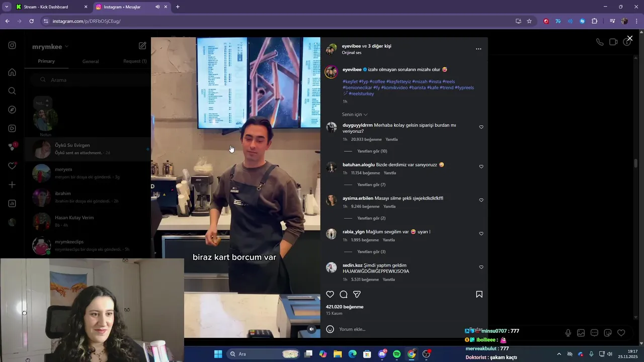Start a voice call with phone icon
The height and width of the screenshot is (362, 644).
click(x=600, y=42)
